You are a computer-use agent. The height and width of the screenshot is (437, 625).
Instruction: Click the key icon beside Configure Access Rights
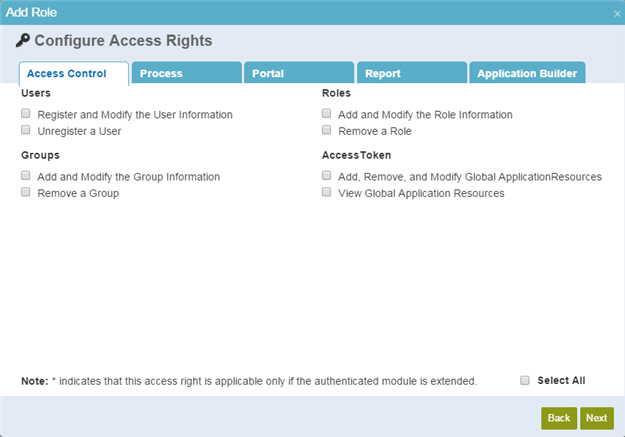(23, 40)
